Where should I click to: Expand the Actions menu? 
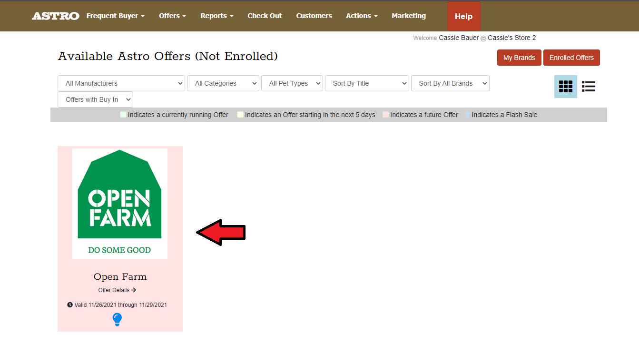pos(362,16)
